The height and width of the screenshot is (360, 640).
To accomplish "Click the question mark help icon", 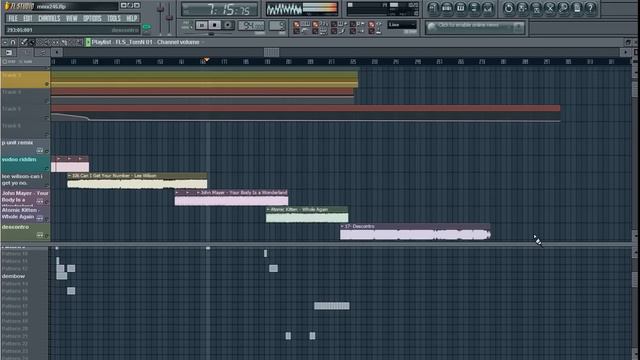I will point(590,9).
